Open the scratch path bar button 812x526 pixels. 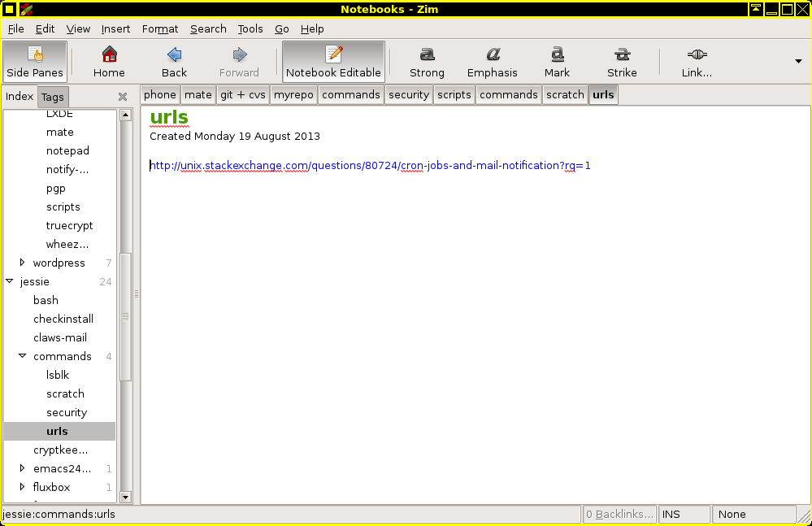click(565, 95)
